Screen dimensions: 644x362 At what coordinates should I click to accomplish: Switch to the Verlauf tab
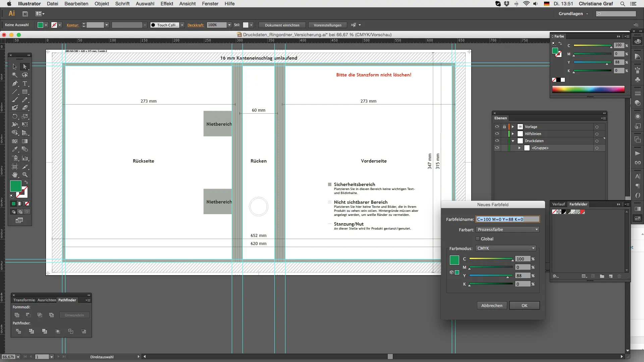point(558,204)
